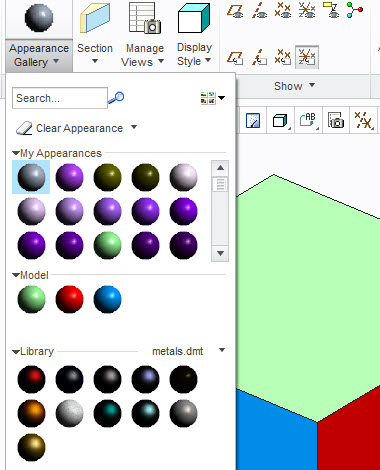The image size is (380, 470).
Task: Click the AB annotation display icon
Action: [x=308, y=120]
